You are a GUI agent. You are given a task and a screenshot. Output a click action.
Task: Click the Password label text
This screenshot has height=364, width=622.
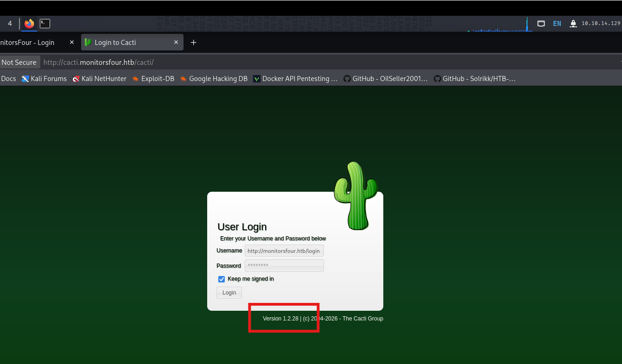[228, 266]
